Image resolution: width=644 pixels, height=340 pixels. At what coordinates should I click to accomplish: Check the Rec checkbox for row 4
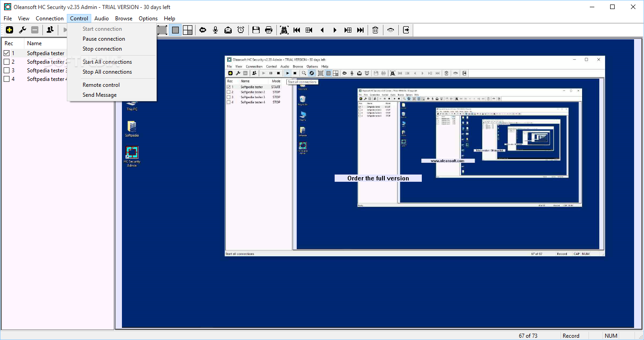(x=7, y=79)
